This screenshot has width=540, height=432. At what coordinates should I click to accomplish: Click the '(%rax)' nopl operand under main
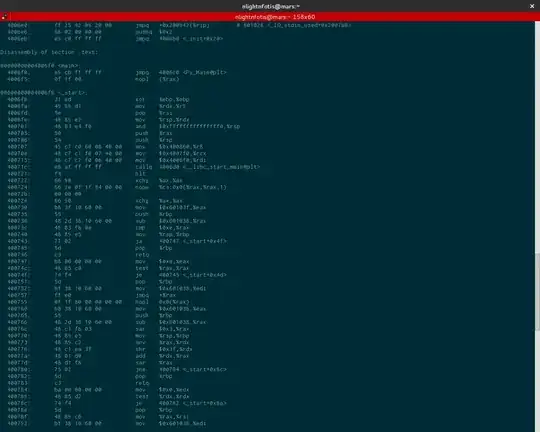click(169, 79)
